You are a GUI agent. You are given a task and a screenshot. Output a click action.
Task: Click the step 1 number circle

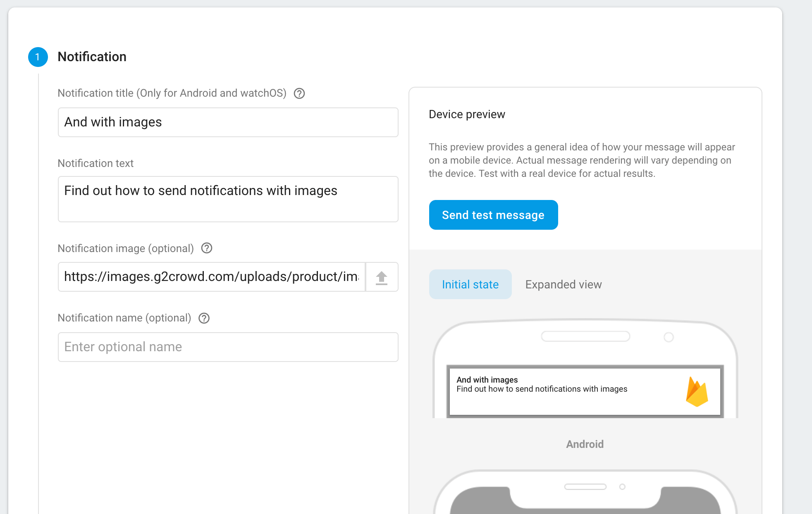point(38,57)
